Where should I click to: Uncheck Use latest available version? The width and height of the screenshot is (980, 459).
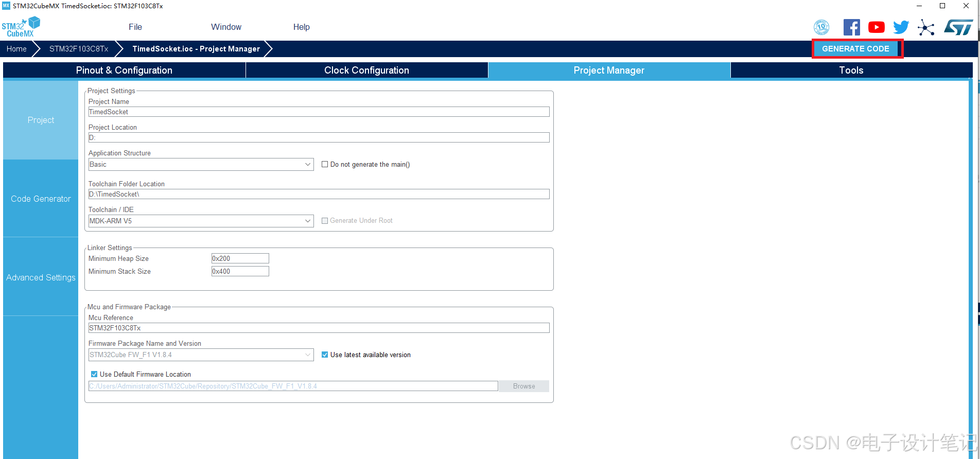tap(325, 355)
